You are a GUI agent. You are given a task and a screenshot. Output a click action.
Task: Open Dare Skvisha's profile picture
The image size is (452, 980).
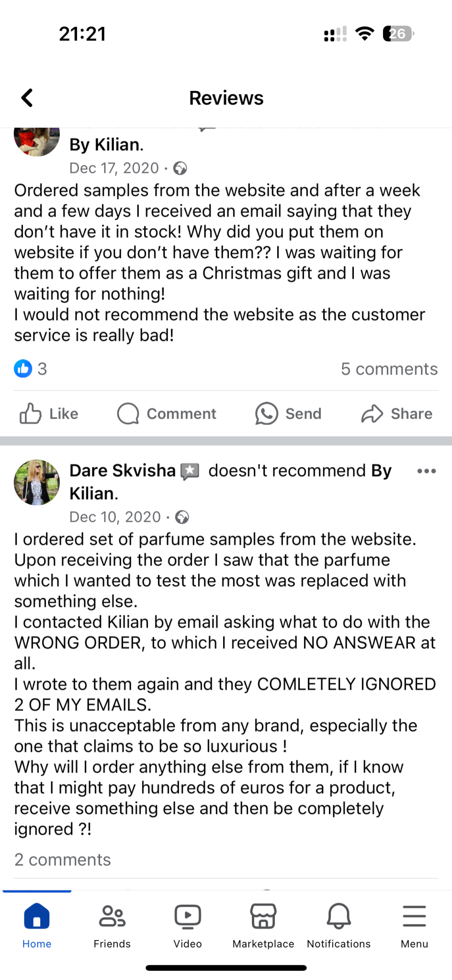(x=37, y=482)
